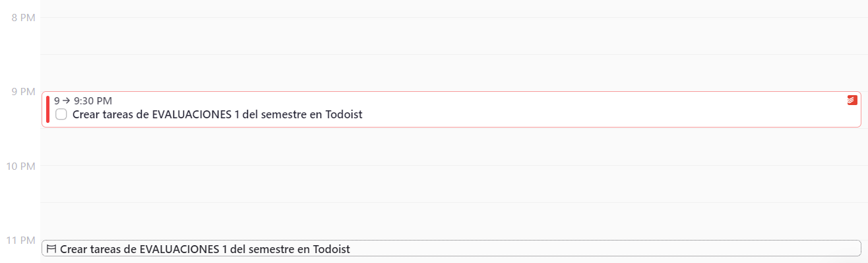Click the 10 PM hour label

[x=20, y=165]
